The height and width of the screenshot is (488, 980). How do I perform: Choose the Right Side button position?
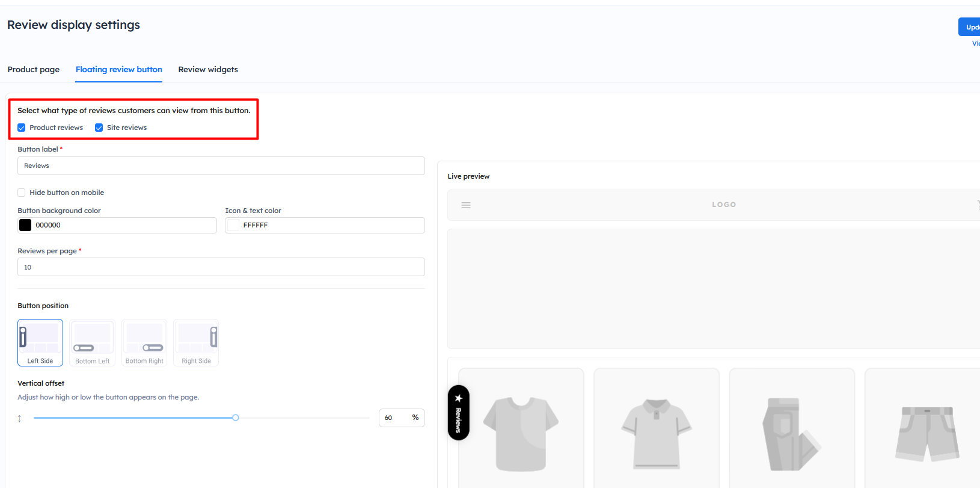pos(196,342)
